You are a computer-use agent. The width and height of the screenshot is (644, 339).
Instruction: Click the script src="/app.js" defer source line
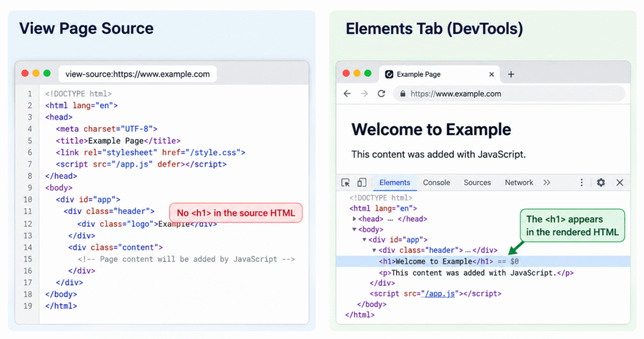tap(142, 164)
